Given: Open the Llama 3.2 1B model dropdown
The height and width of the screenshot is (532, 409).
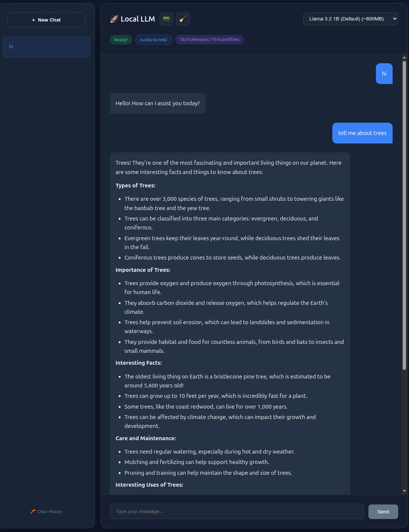Looking at the screenshot, I should point(350,19).
